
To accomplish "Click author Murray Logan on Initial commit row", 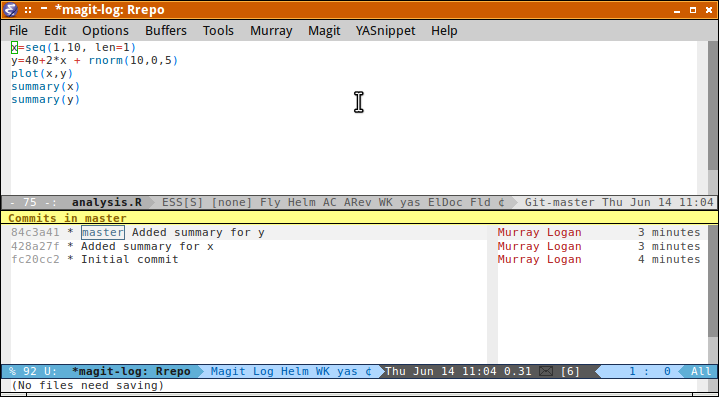I will click(x=539, y=259).
